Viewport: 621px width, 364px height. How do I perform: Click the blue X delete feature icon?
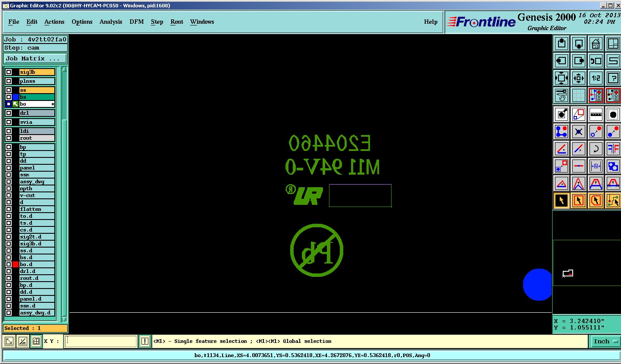(x=579, y=132)
